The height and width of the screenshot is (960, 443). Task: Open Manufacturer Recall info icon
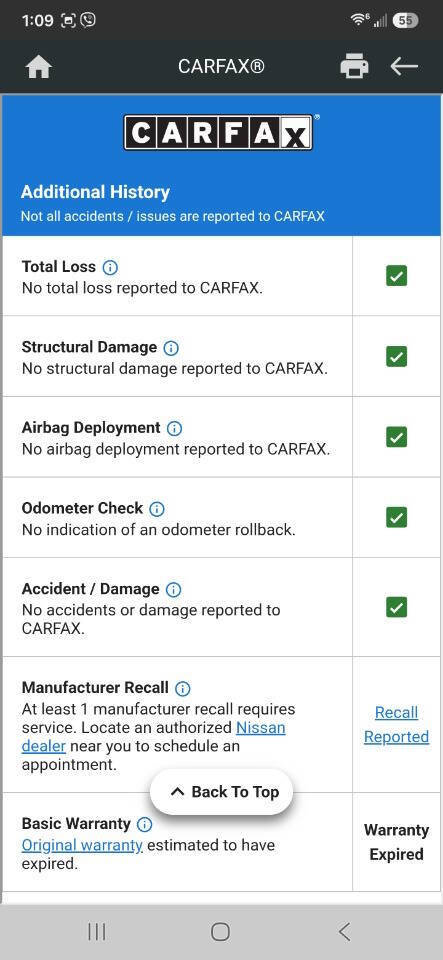coord(182,689)
